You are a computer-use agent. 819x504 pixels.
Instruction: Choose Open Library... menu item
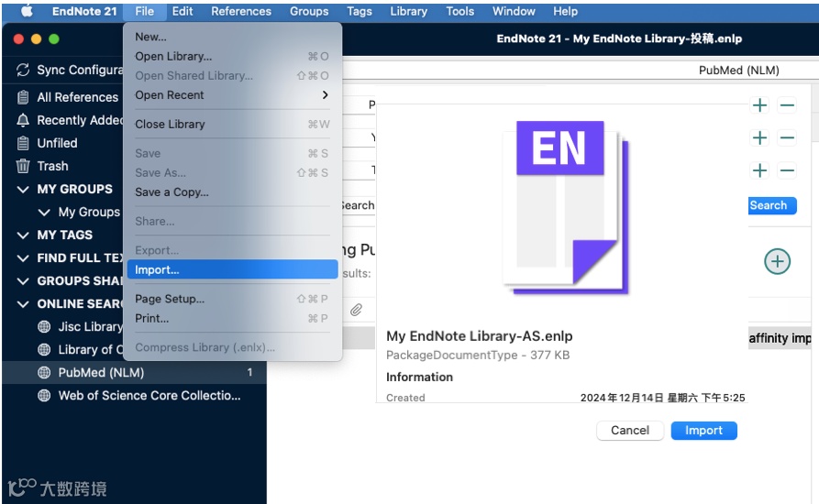[x=232, y=56]
